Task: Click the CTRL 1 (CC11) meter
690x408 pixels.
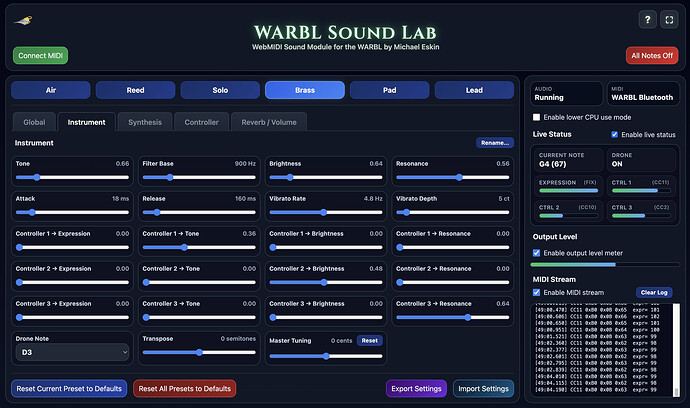Action: point(641,186)
